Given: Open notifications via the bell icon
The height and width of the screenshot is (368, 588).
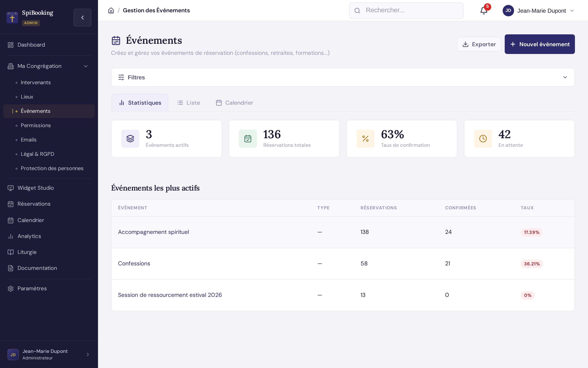Looking at the screenshot, I should pos(484,10).
